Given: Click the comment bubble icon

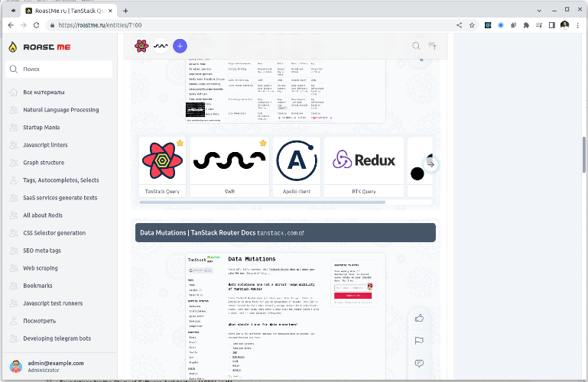Looking at the screenshot, I should click(419, 363).
